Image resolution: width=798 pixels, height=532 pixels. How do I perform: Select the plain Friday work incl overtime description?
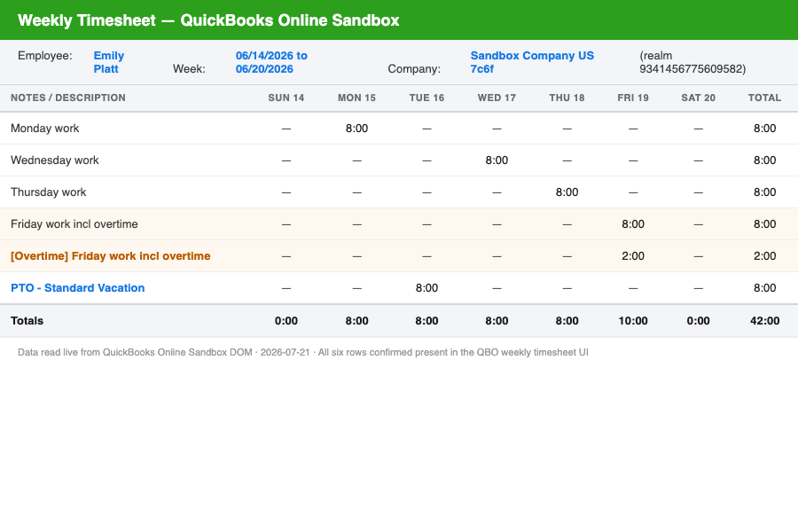(x=74, y=224)
